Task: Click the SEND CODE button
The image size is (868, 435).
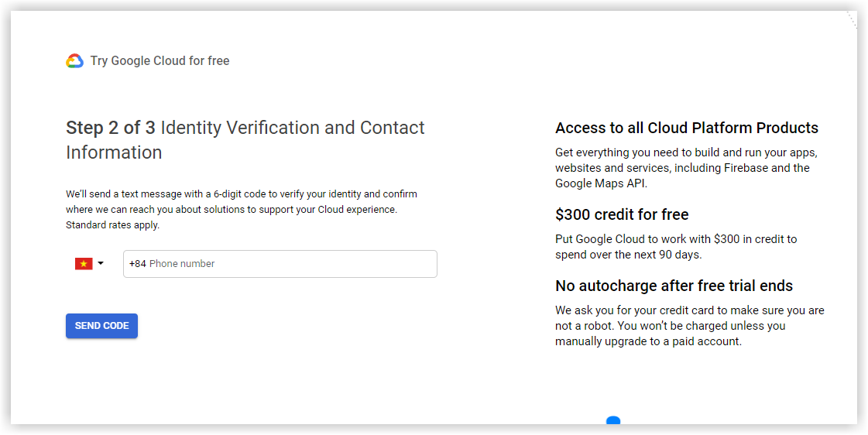Action: click(x=102, y=326)
